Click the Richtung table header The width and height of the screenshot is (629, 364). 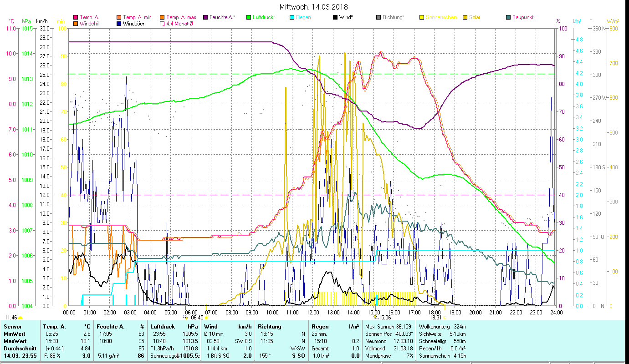point(270,327)
